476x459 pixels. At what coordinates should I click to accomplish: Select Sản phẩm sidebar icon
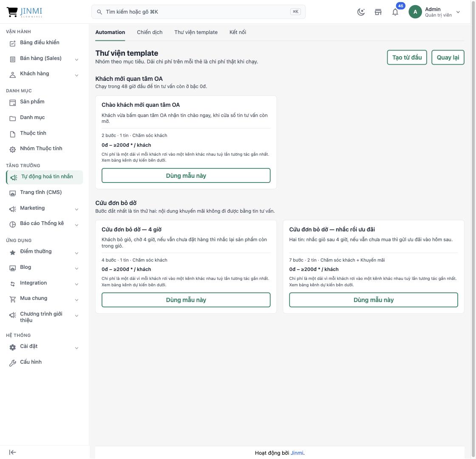(x=12, y=103)
